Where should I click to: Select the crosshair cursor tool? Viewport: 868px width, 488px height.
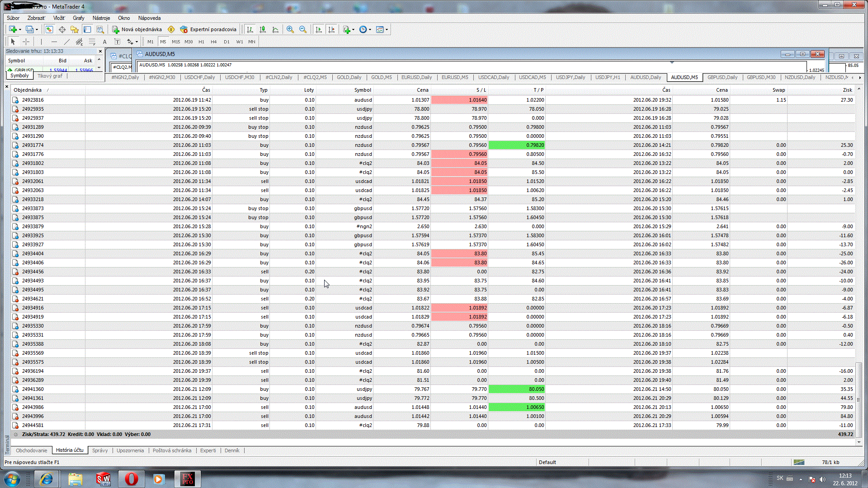pos(26,42)
